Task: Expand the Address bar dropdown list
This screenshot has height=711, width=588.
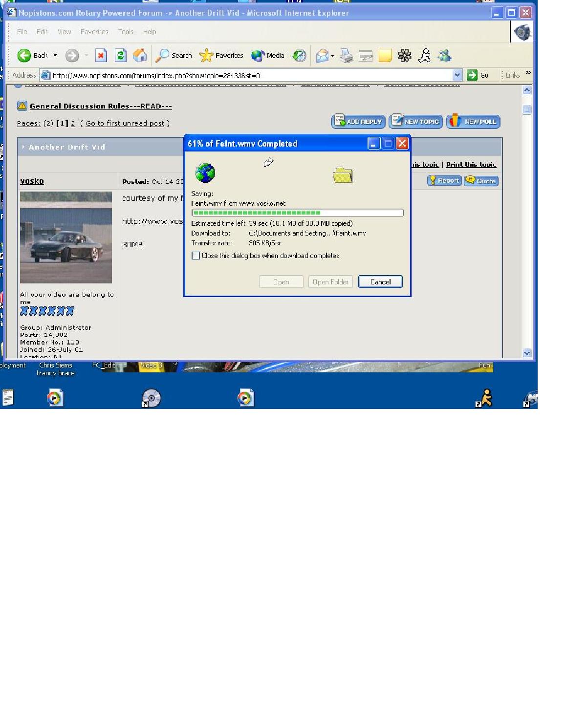Action: click(457, 75)
